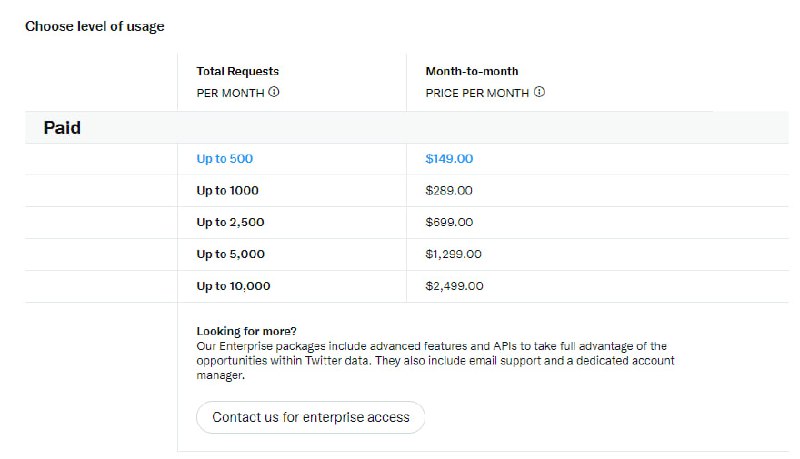The height and width of the screenshot is (459, 800).
Task: Click the $699.00 price cell
Action: coord(449,222)
